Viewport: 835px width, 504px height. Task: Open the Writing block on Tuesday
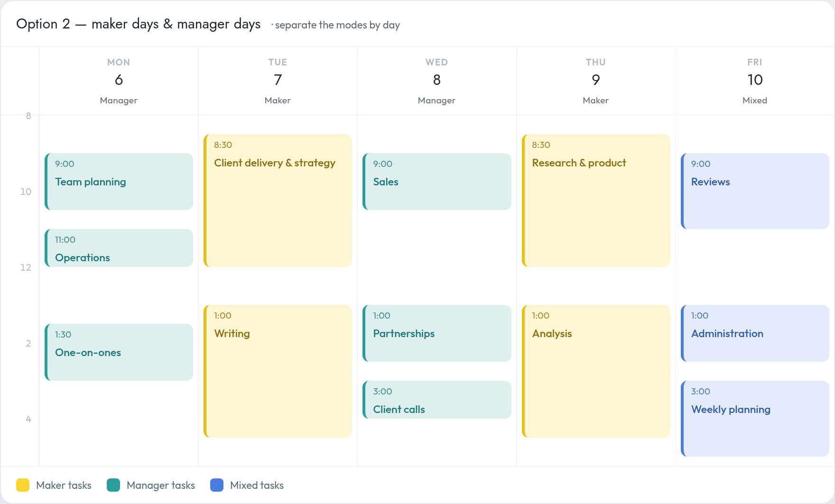click(278, 371)
